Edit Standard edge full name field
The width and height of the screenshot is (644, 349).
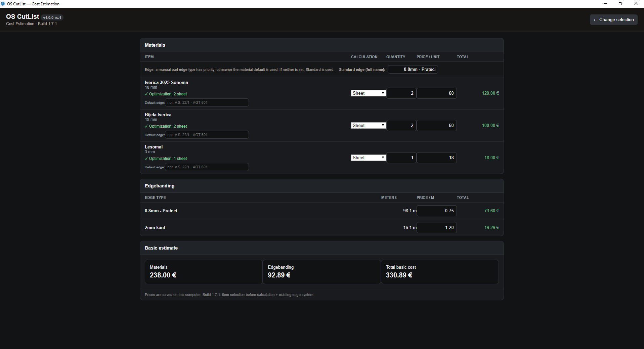coord(413,69)
